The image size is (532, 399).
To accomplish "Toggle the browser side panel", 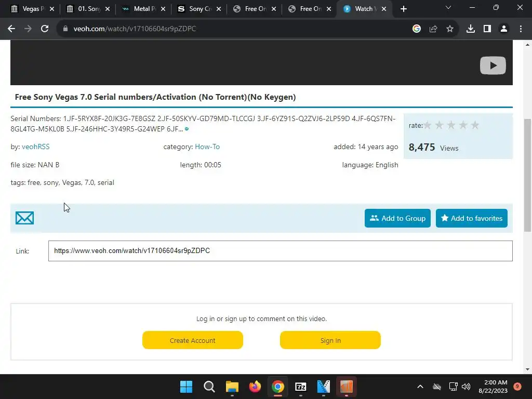I will 487,29.
